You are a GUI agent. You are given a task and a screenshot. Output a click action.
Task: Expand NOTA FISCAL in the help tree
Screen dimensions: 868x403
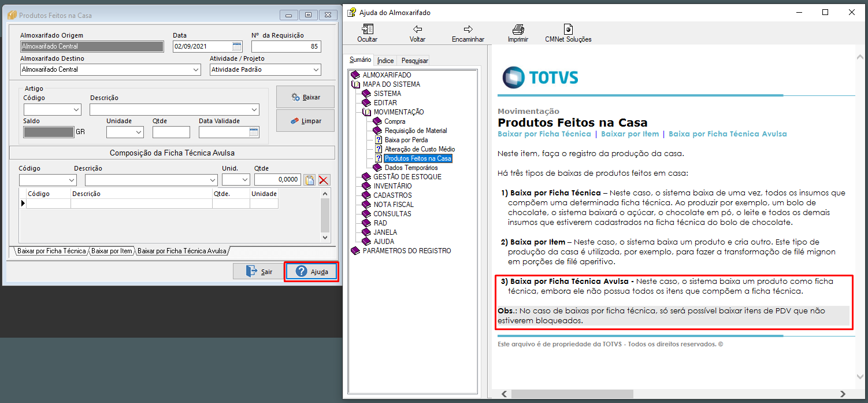[x=394, y=205]
